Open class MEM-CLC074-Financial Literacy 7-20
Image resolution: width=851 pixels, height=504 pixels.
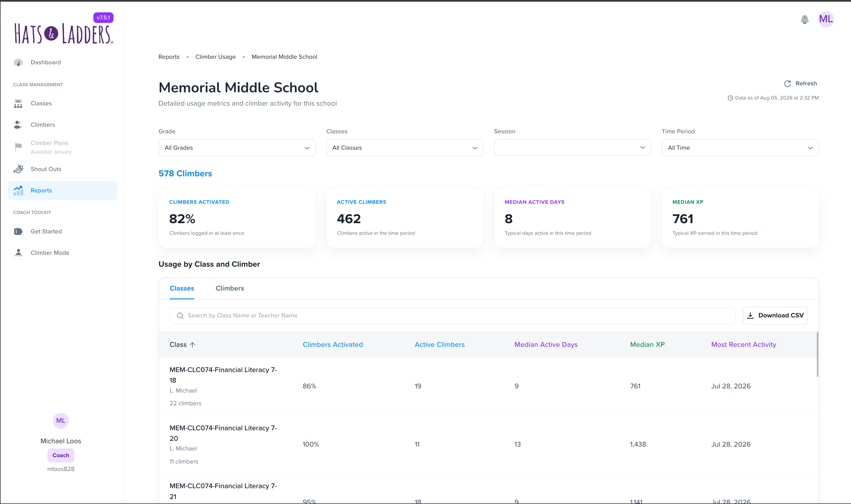tap(223, 433)
